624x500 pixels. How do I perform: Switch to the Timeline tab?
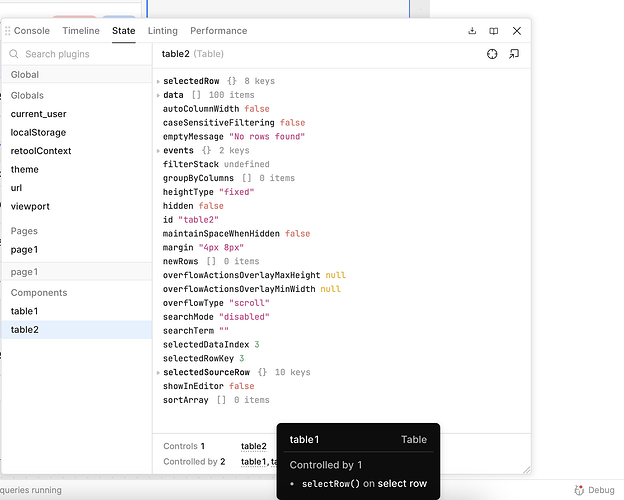click(x=81, y=31)
